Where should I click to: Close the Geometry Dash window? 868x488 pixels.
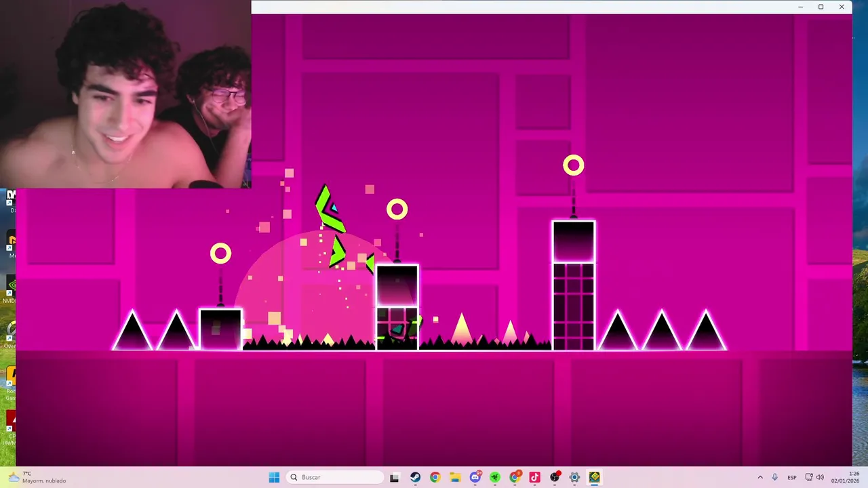tap(842, 7)
